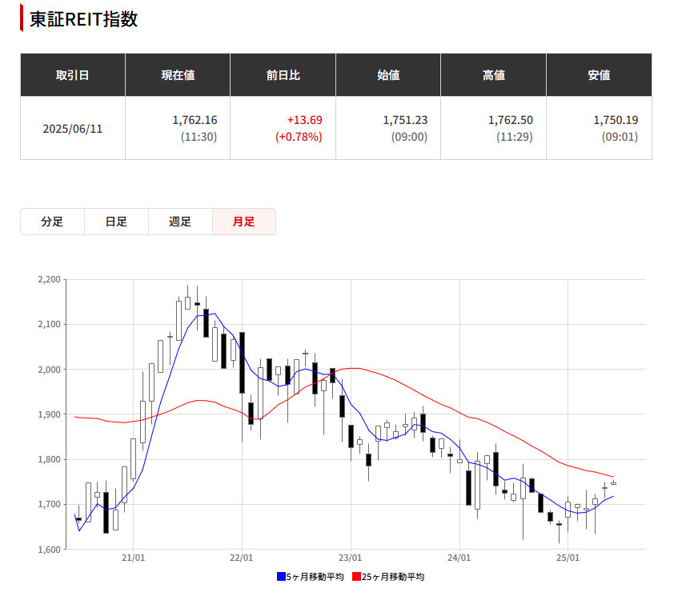Click the +13.69 change value
Viewport: 682px width, 616px height.
304,120
